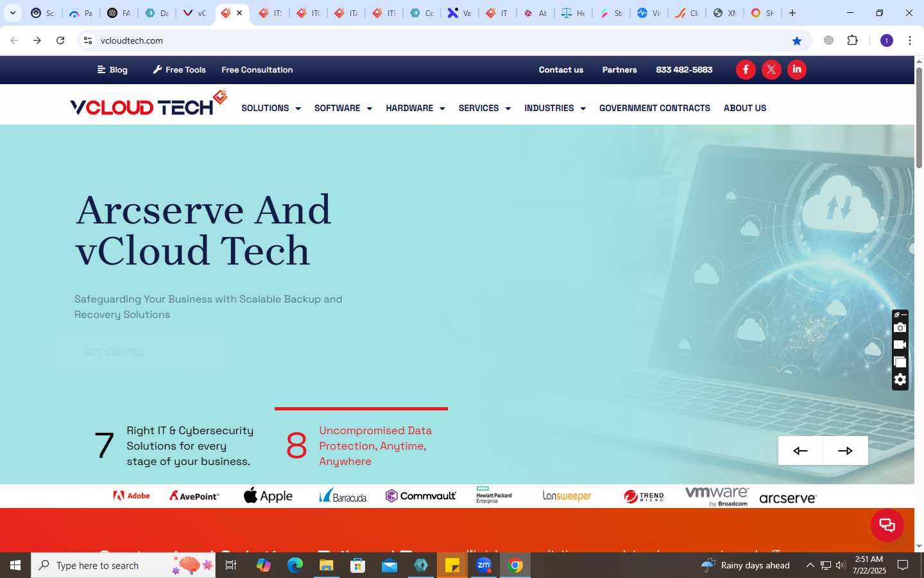Open the Facebook social icon
The image size is (924, 578).
[746, 69]
